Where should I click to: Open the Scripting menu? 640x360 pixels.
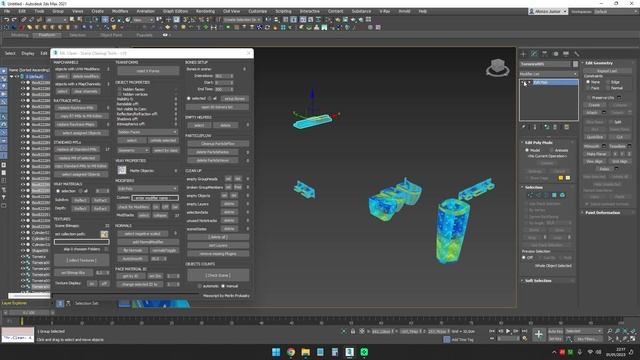click(x=283, y=11)
